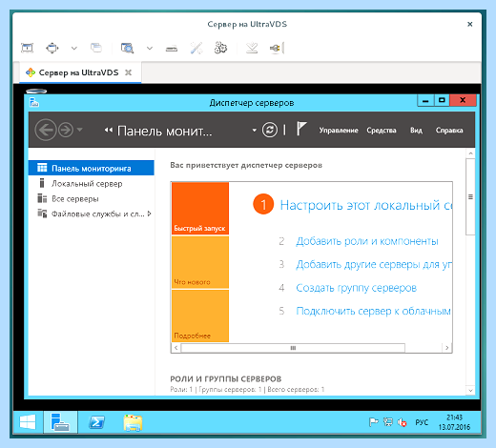Click 'Создать группу серверов' link
Image resolution: width=496 pixels, height=448 pixels.
tap(357, 288)
